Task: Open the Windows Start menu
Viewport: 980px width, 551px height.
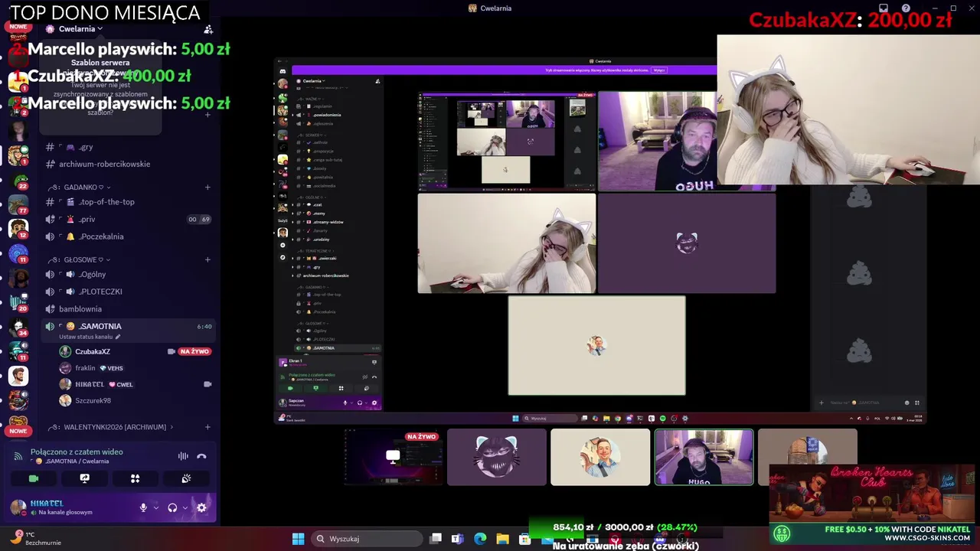Action: 298,539
